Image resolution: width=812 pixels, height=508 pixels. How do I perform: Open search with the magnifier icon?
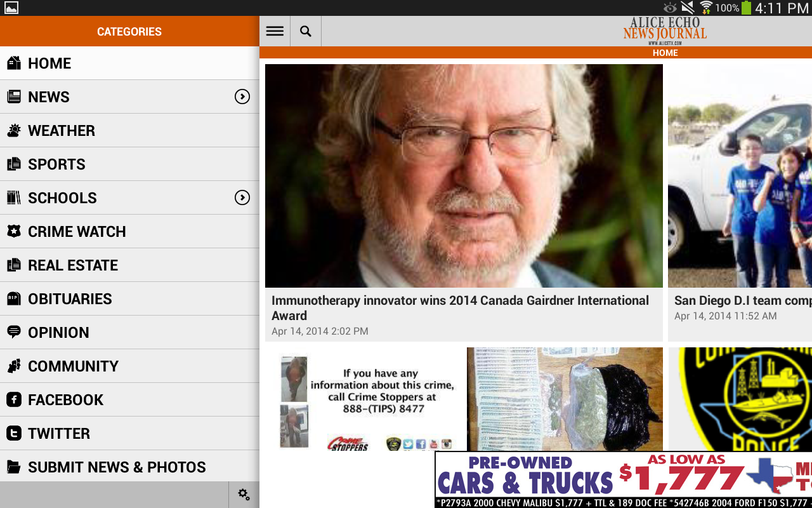point(306,31)
